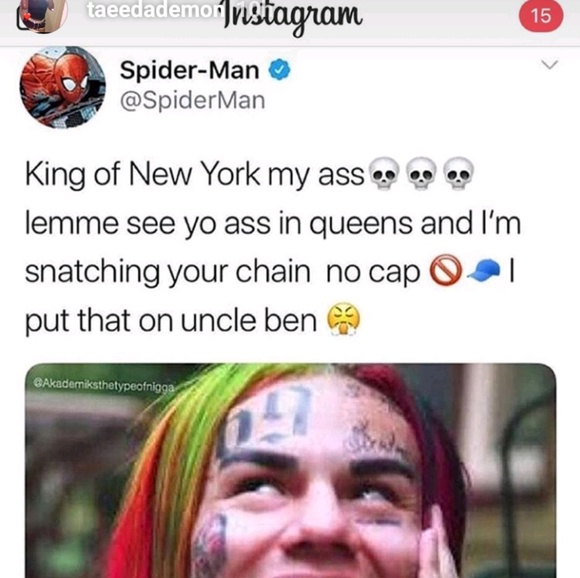Image resolution: width=580 pixels, height=578 pixels.
Task: Click the 'snatching your chain' text line
Action: pyautogui.click(x=168, y=272)
